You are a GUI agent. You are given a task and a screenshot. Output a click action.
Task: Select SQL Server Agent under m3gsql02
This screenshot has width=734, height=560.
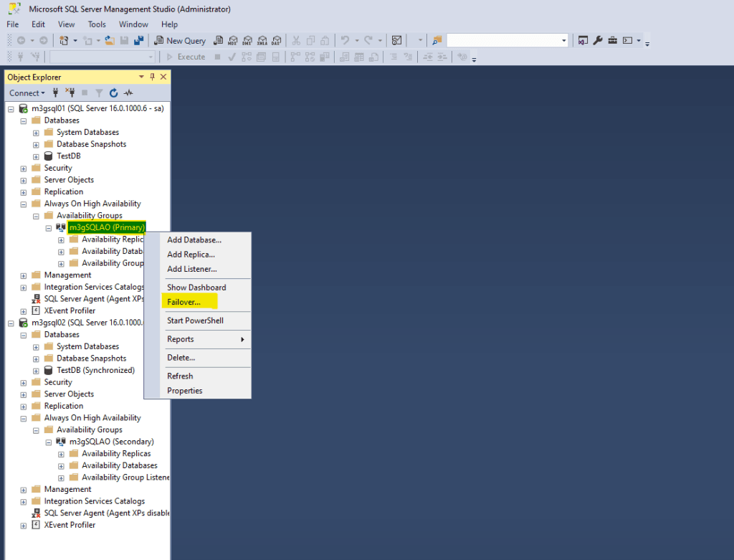(x=106, y=513)
